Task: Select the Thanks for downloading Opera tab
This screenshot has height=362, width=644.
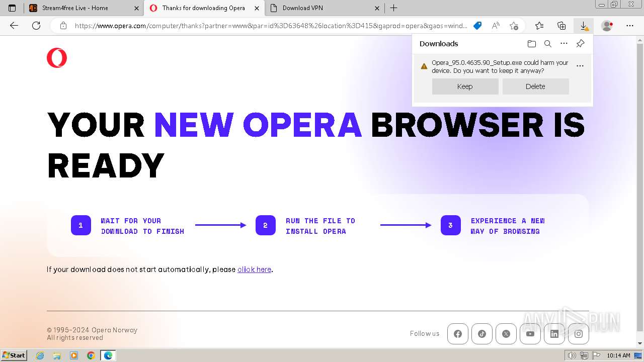Action: click(203, 8)
